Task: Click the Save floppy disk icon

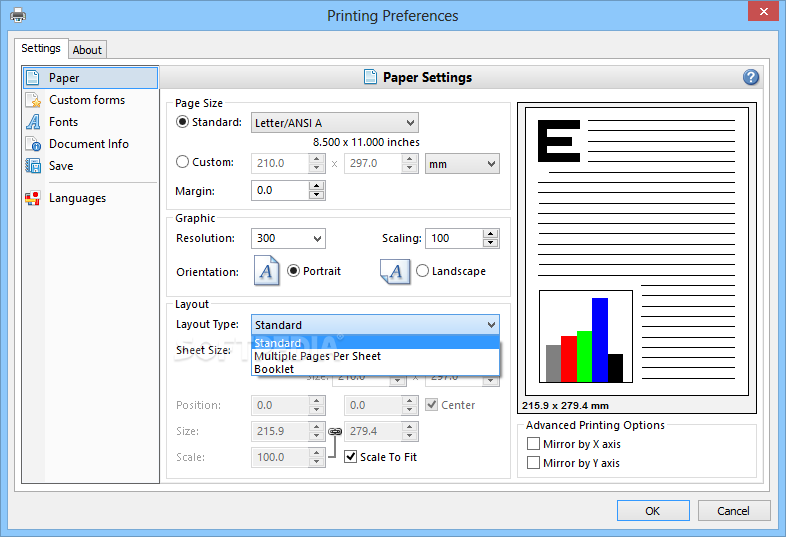Action: (x=33, y=166)
